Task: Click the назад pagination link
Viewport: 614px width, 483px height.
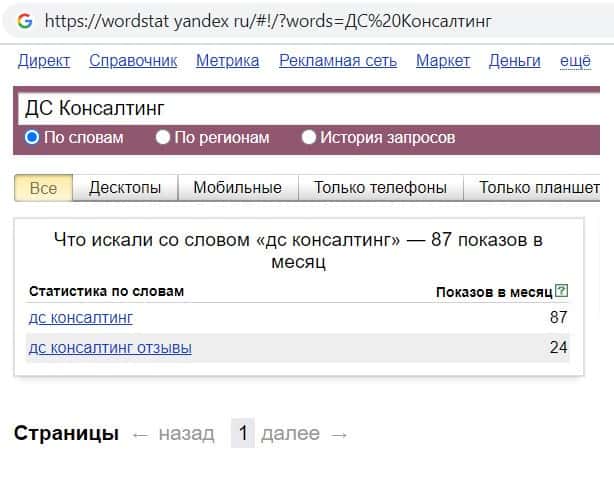Action: (186, 434)
